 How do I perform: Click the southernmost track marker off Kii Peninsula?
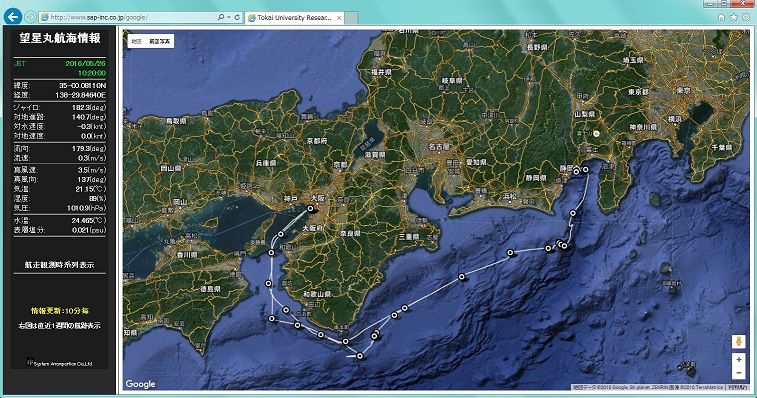tap(360, 356)
